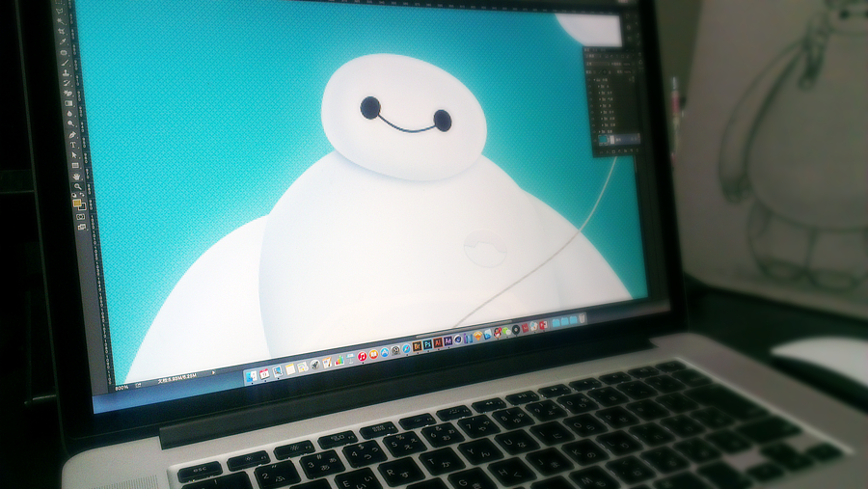This screenshot has width=868, height=489.
Task: Open Safari from the Dock
Action: click(406, 348)
